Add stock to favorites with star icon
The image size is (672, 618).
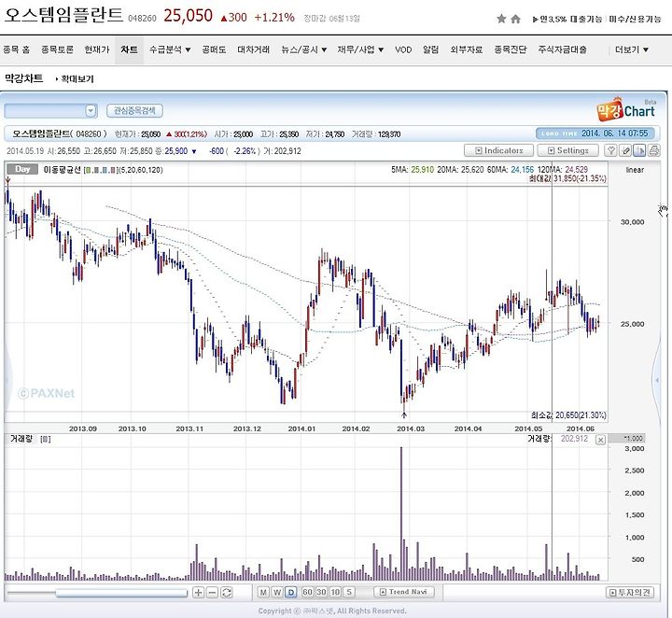pos(501,19)
